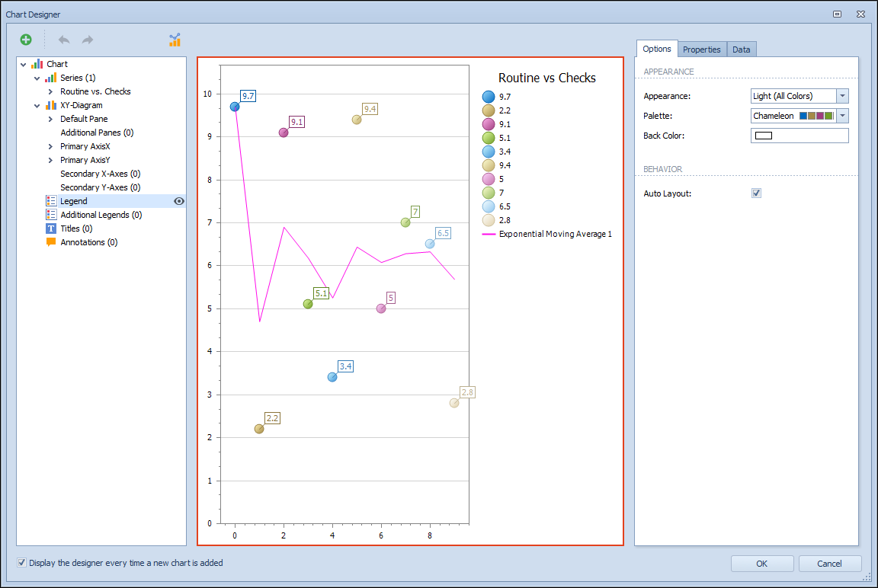
Task: Click the Undo arrow in the toolbar
Action: pyautogui.click(x=64, y=40)
